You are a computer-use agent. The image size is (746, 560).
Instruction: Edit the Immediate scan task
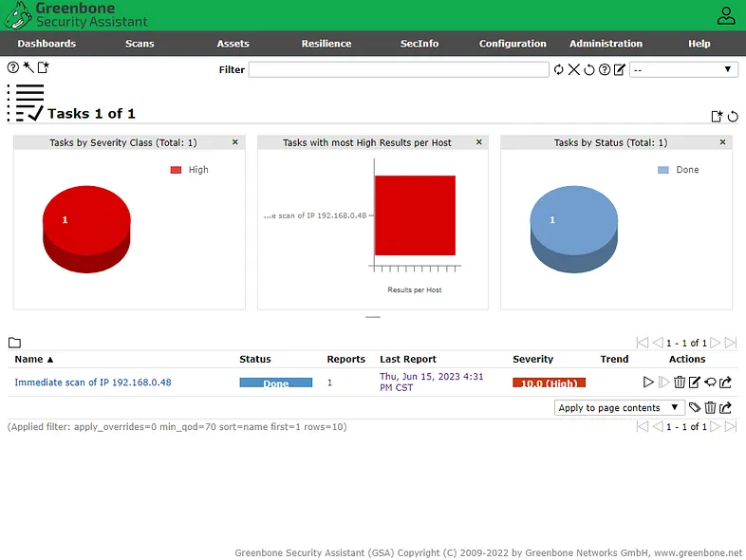(695, 383)
